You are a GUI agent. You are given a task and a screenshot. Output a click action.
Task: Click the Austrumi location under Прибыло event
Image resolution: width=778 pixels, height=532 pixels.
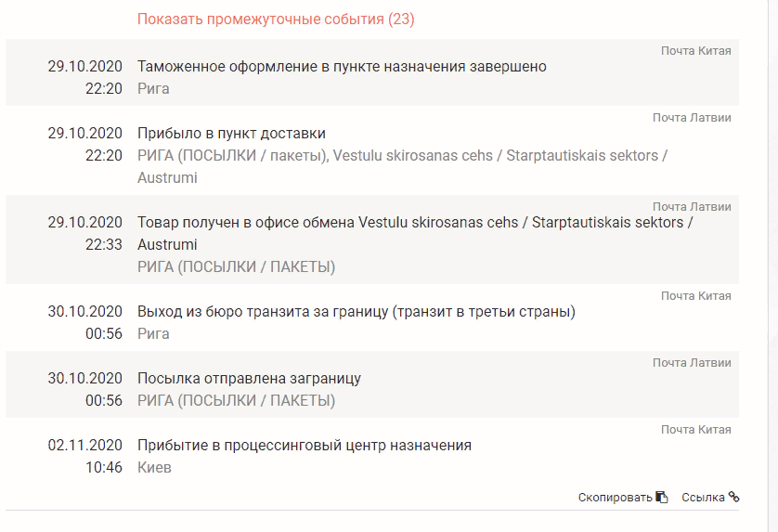click(x=167, y=177)
